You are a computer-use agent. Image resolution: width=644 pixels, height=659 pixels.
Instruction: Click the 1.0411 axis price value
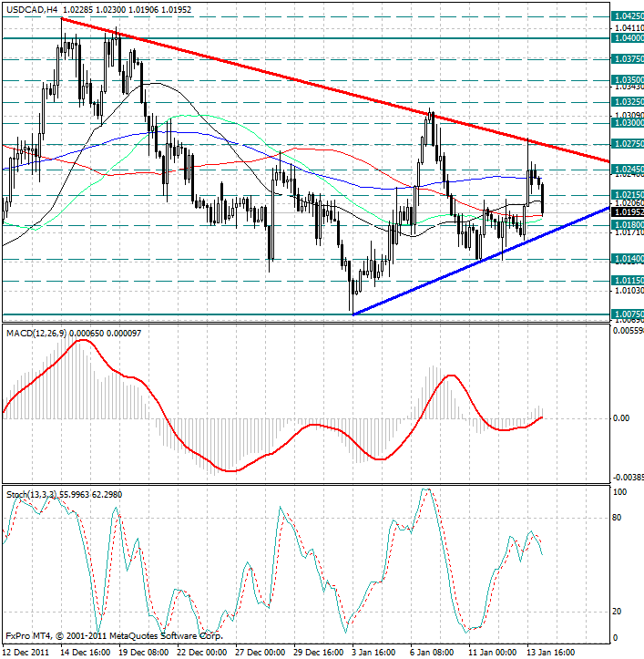click(x=629, y=28)
